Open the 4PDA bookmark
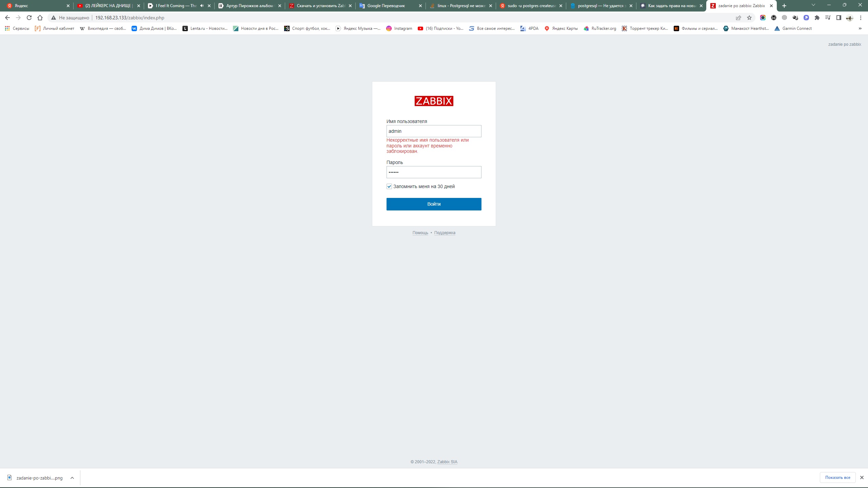Viewport: 868px width, 488px height. 529,28
